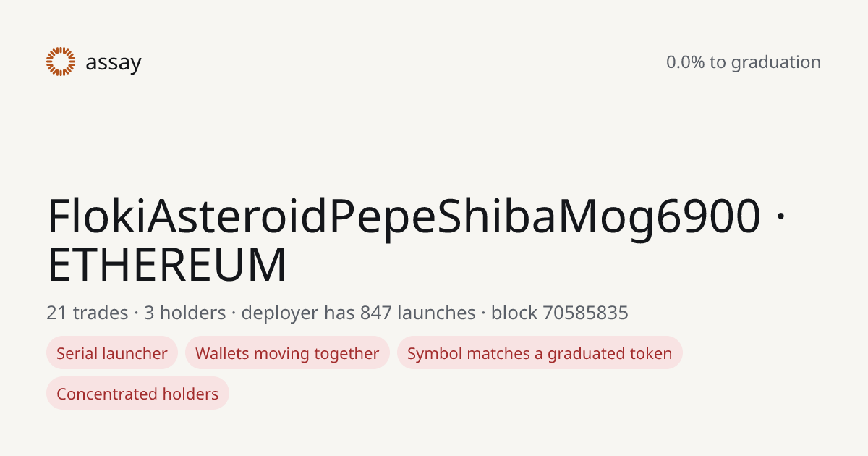Open the block 70585835 reference
The image size is (868, 456).
[x=559, y=313]
